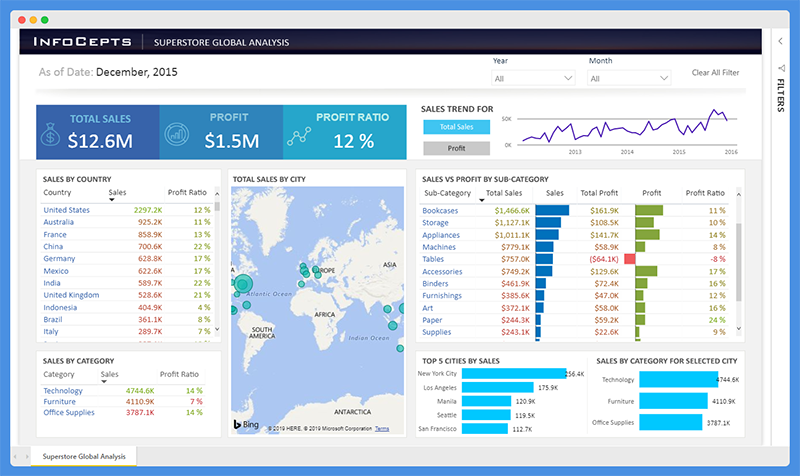Switch sales trend to Total Sales
800x476 pixels.
[x=456, y=127]
